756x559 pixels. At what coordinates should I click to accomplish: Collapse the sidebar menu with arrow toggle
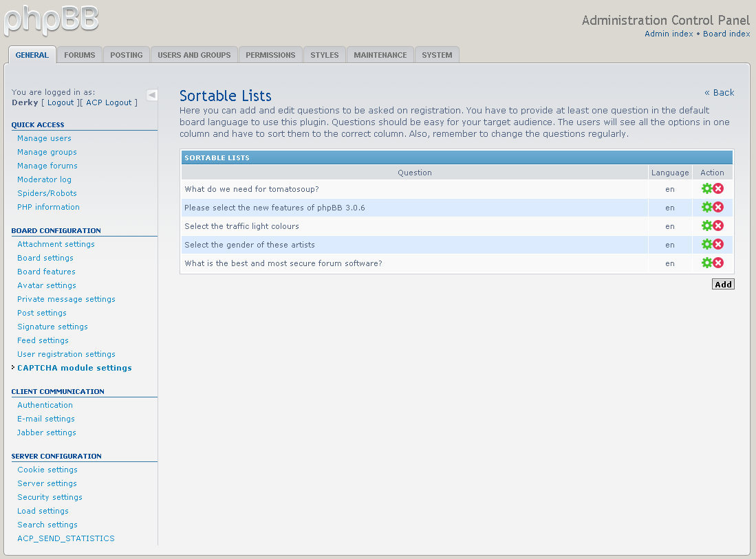[152, 95]
